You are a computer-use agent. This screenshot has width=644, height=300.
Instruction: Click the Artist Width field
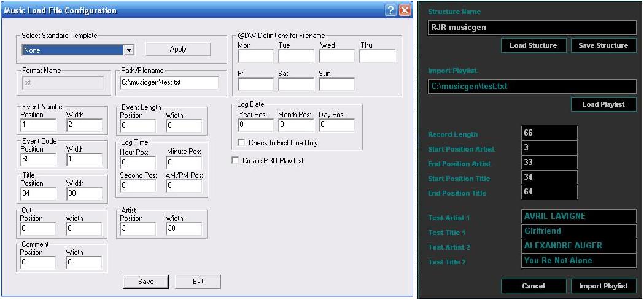pos(184,229)
